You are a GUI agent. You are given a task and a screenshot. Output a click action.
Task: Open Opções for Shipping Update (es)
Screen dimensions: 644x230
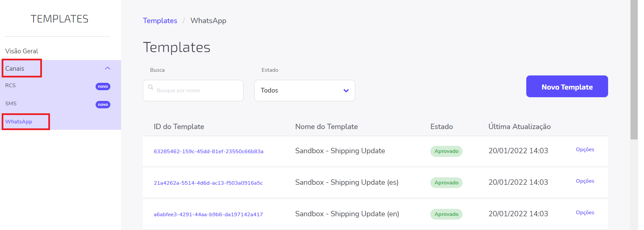click(585, 181)
